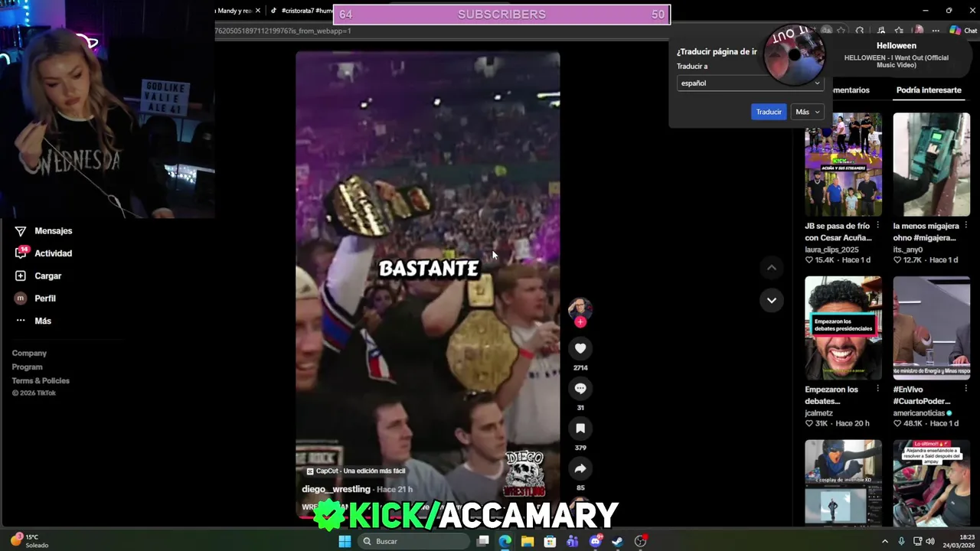Open Edge settings three-dots menu
Screen dimensions: 980x551
(936, 31)
